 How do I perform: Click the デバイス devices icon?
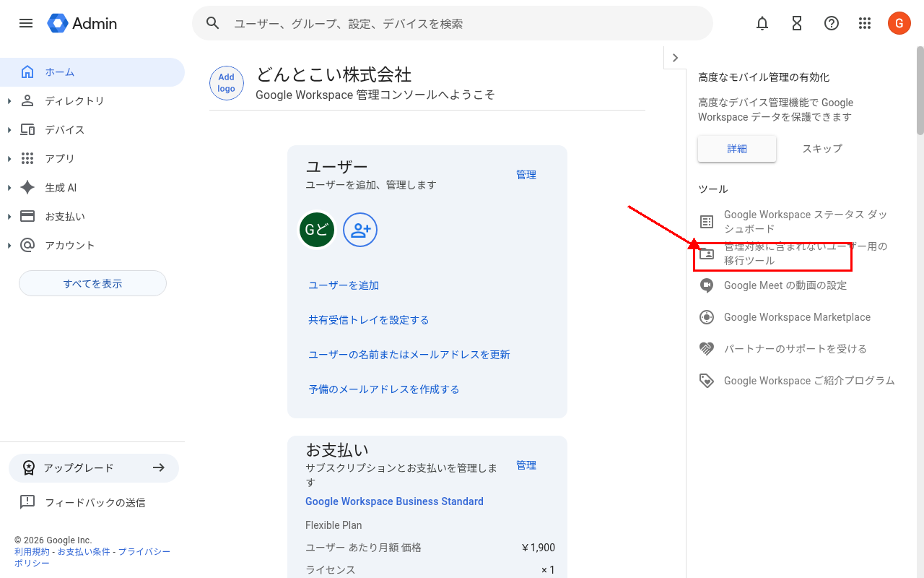tap(27, 129)
